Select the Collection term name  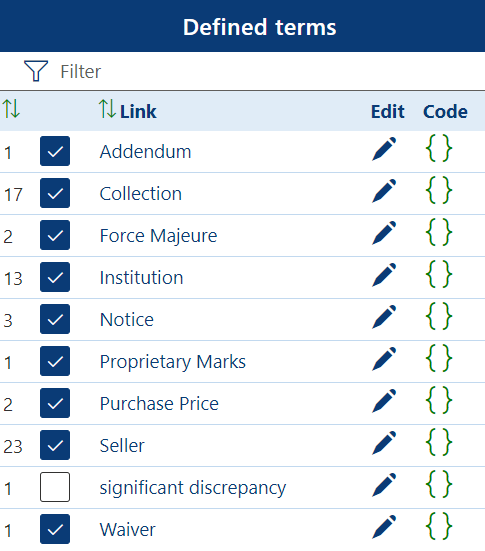tap(141, 194)
